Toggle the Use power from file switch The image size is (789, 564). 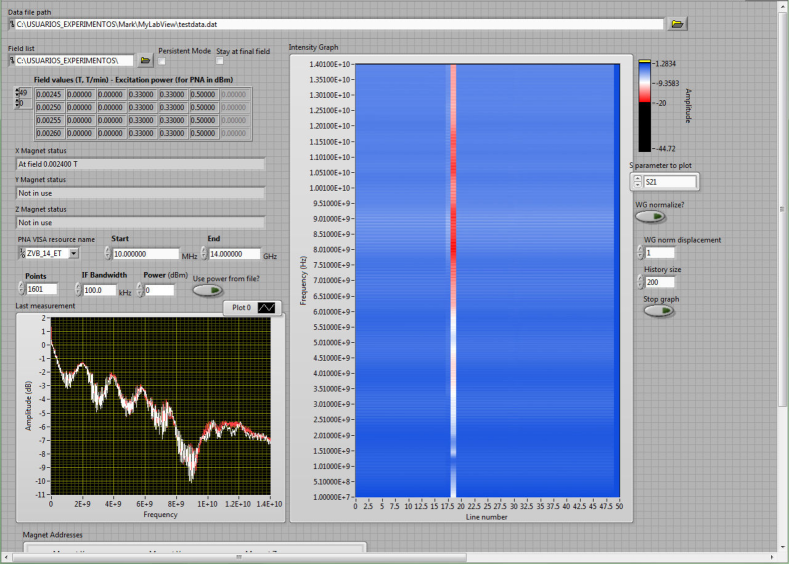208,291
